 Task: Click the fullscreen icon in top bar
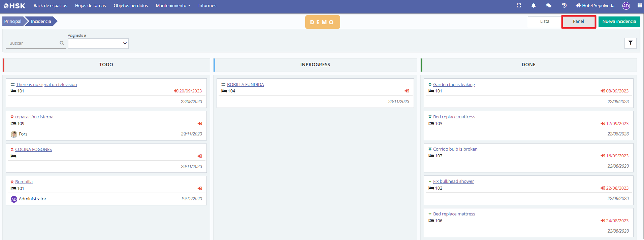pyautogui.click(x=519, y=5)
